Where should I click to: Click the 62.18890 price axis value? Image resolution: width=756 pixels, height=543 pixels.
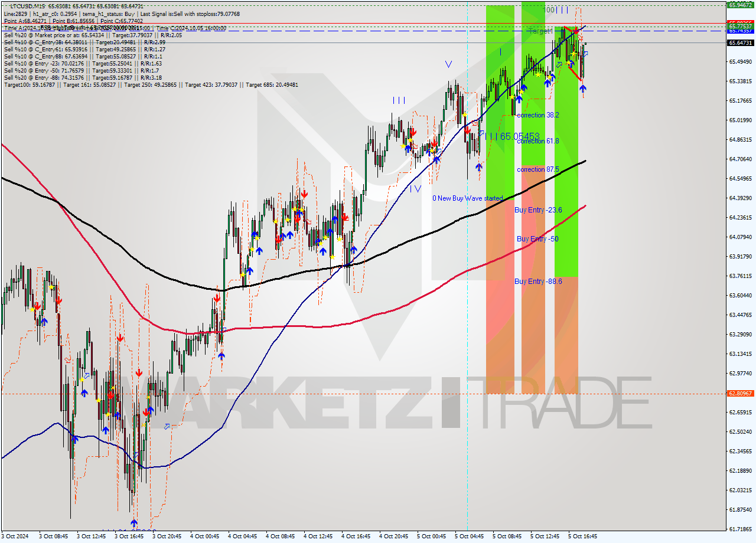(x=740, y=471)
